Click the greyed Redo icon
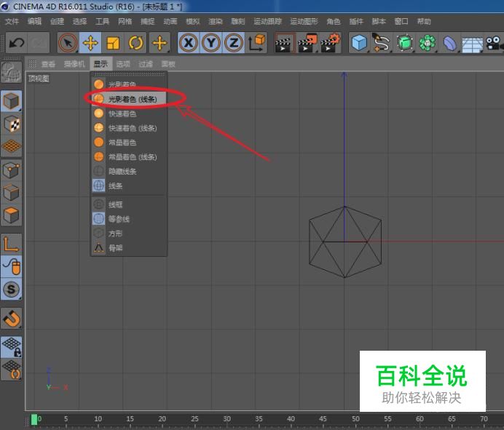This screenshot has width=504, height=430. point(39,42)
